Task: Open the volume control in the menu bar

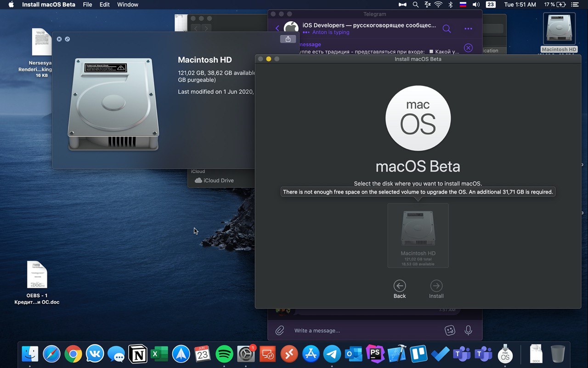Action: (x=476, y=4)
